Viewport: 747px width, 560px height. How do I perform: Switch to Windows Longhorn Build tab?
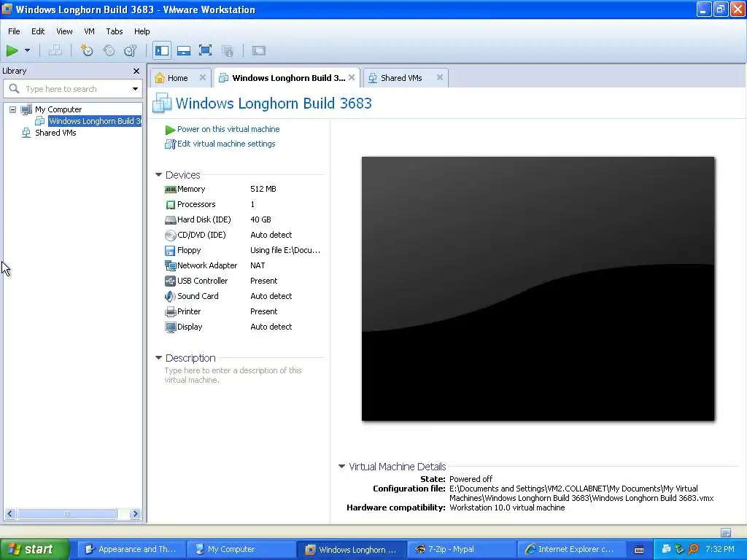click(x=288, y=78)
